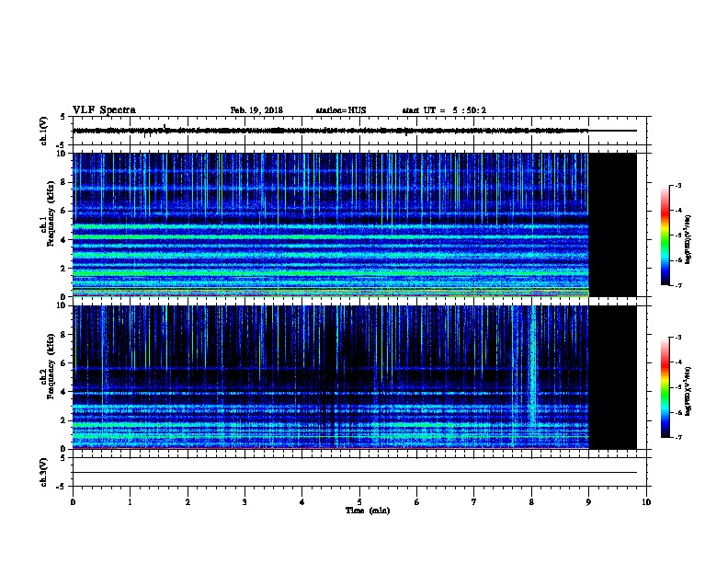This screenshot has height=563, width=728.
Task: Click the ch.1 spectrogram color bar
Action: point(665,236)
